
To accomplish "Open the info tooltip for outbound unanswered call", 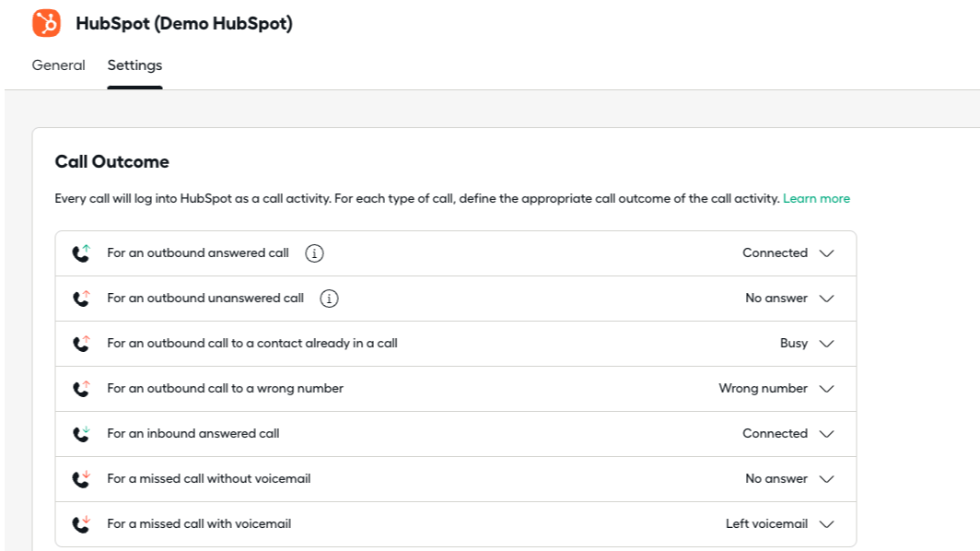I will coord(329,298).
